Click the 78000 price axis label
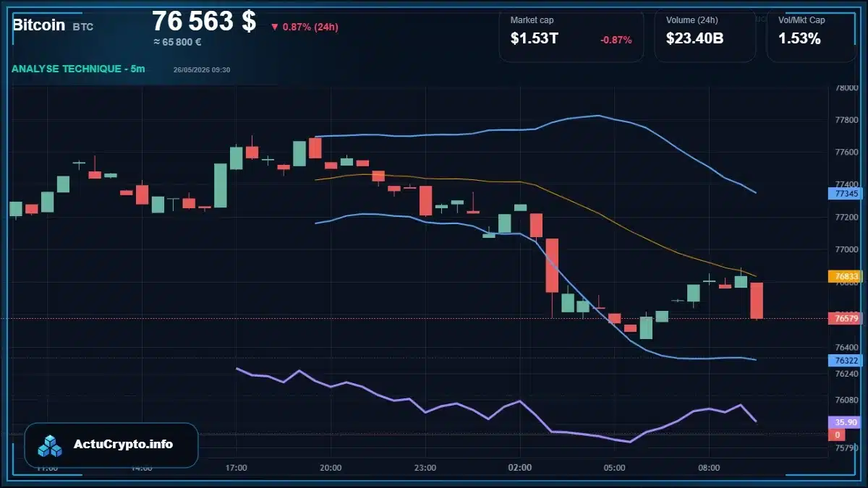Screen dimensions: 868x488 pyautogui.click(x=846, y=87)
